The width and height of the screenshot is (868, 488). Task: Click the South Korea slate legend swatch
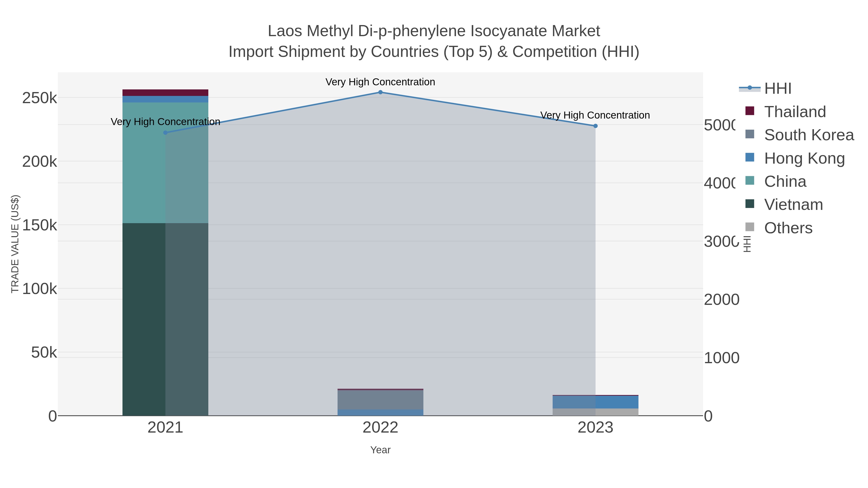(x=750, y=134)
